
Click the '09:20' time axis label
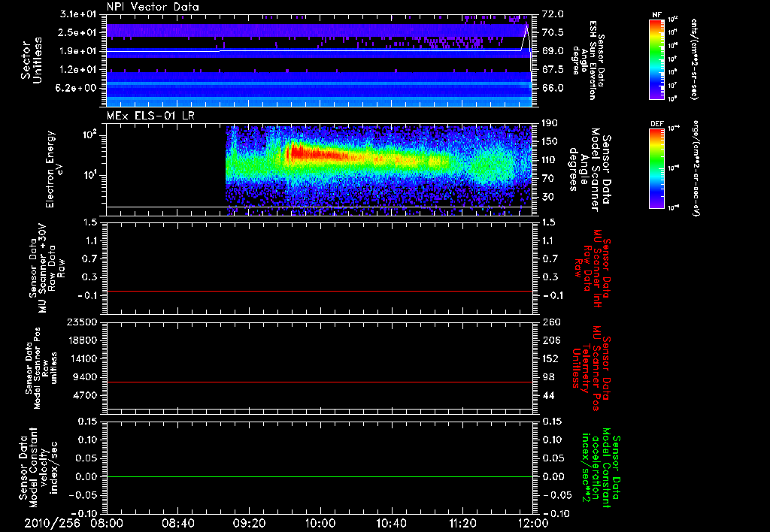click(x=249, y=523)
